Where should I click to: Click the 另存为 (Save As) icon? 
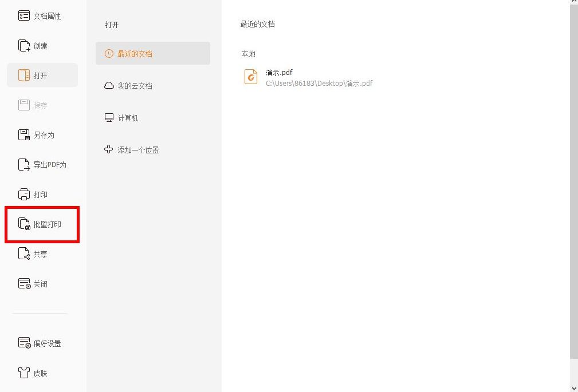[x=40, y=135]
